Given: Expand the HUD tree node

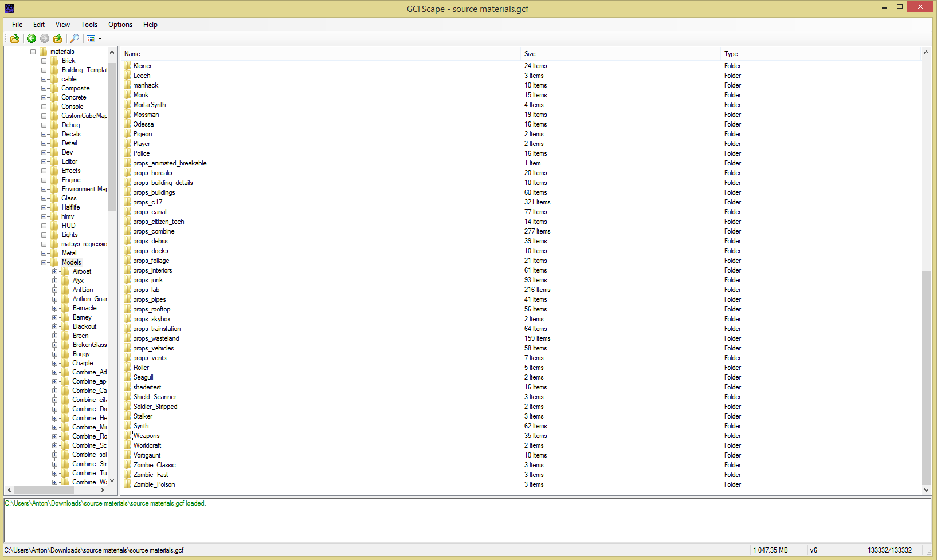Looking at the screenshot, I should click(44, 226).
